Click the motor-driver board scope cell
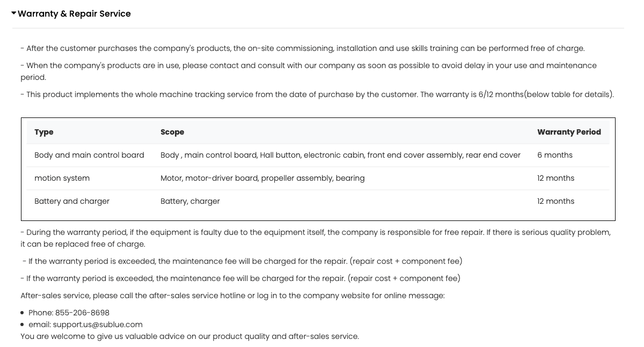 tap(262, 178)
